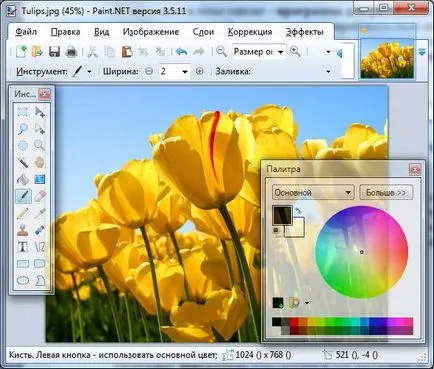The height and width of the screenshot is (369, 434).
Task: Zoom in with plus magnifier
Action: click(295, 52)
